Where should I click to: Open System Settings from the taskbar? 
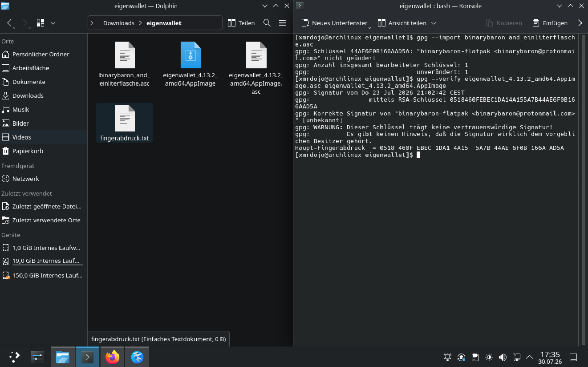tap(38, 357)
